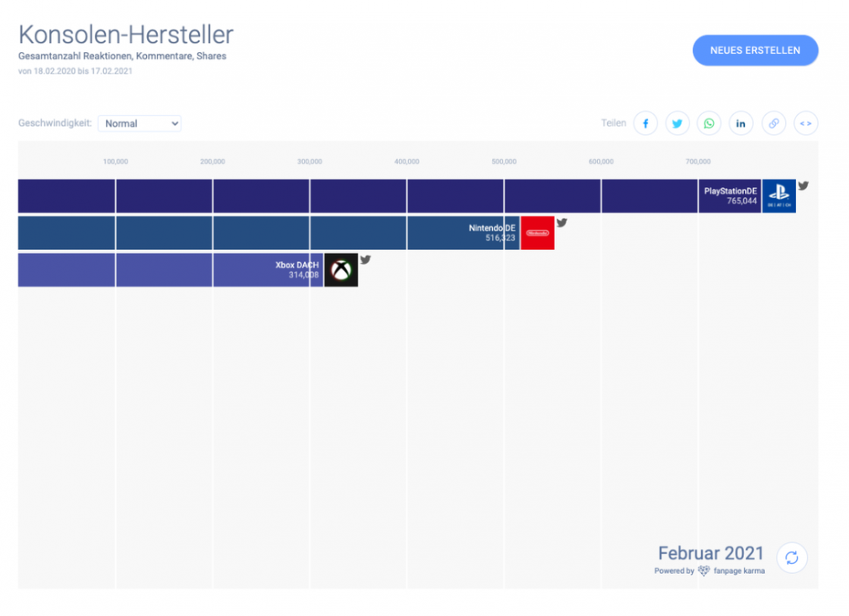
Task: Replay the animation with refresh icon
Action: (x=791, y=558)
